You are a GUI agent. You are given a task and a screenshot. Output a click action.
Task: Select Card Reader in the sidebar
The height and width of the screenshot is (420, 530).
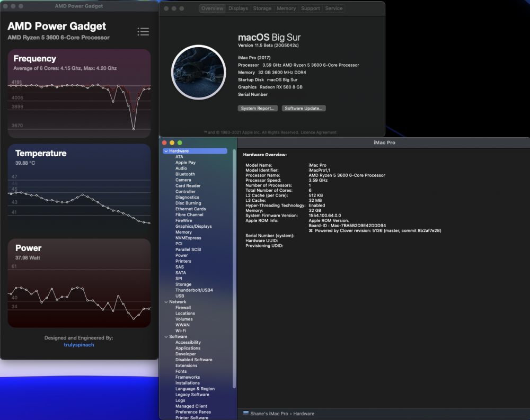(188, 185)
